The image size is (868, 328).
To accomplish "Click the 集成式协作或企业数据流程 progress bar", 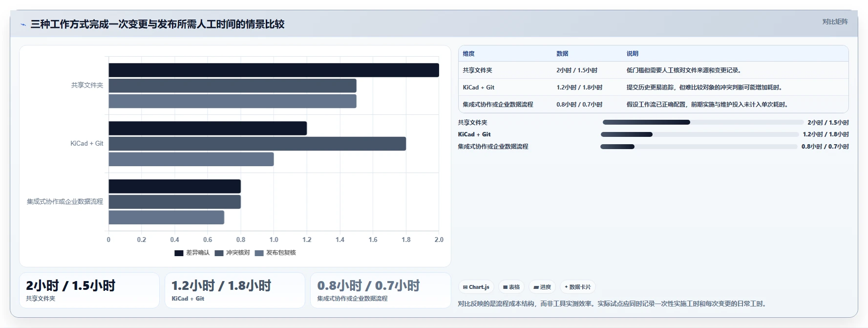I will click(699, 147).
